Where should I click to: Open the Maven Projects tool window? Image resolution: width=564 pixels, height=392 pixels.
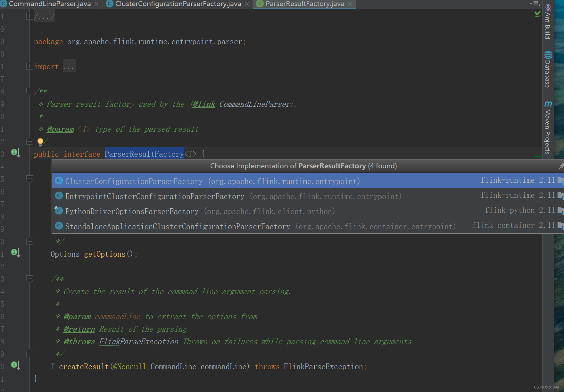tap(548, 128)
